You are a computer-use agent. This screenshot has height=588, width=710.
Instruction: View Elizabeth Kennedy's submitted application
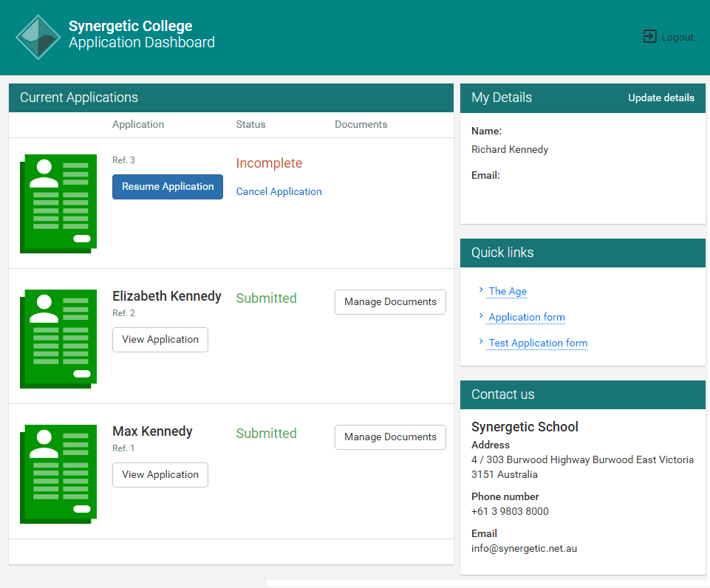[x=160, y=339]
